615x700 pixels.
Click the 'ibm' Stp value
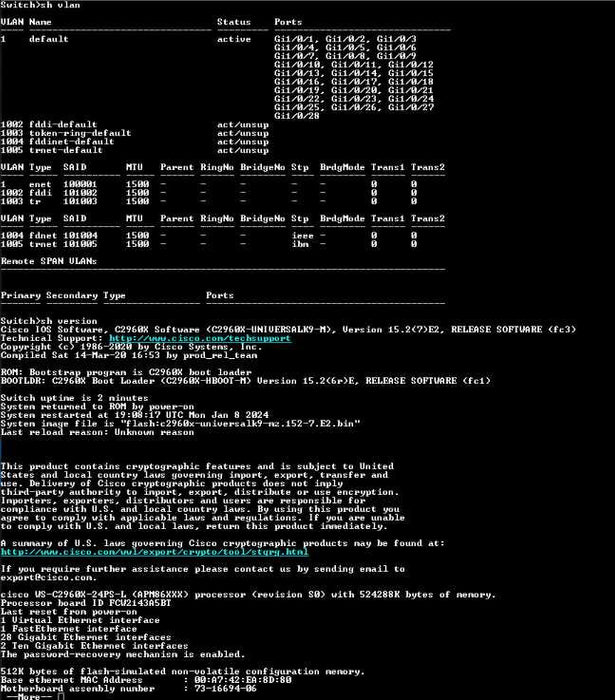[300, 244]
